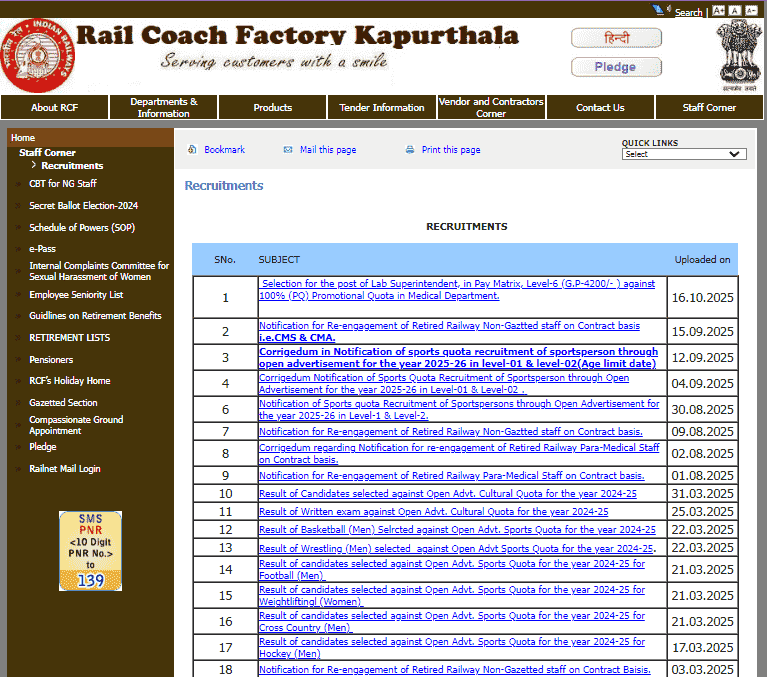Viewport: 767px width, 677px height.
Task: Click the national emblem image
Action: 739,55
